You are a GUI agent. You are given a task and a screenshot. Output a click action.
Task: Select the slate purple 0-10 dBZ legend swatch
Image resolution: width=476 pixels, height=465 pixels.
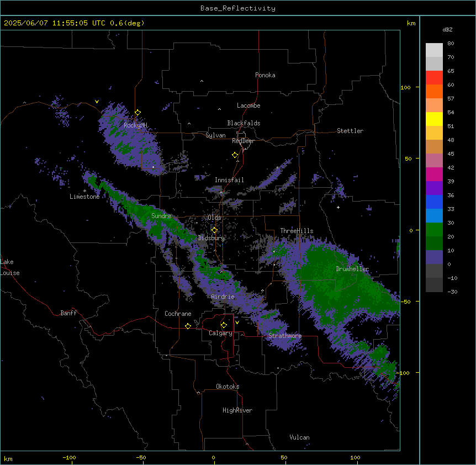(x=434, y=257)
